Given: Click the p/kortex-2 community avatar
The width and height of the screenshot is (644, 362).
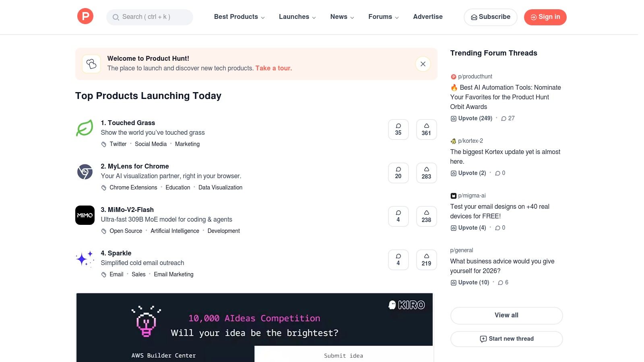Looking at the screenshot, I should tap(453, 141).
